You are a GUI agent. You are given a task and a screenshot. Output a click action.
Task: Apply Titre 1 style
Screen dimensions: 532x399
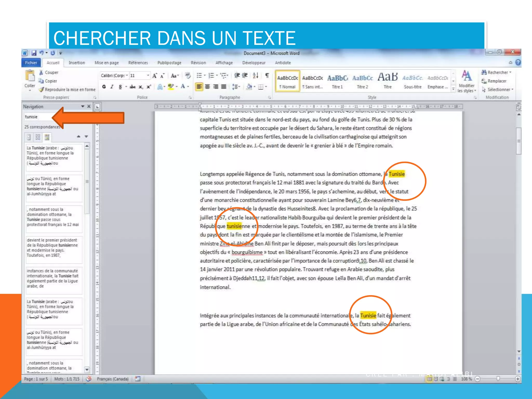(337, 81)
